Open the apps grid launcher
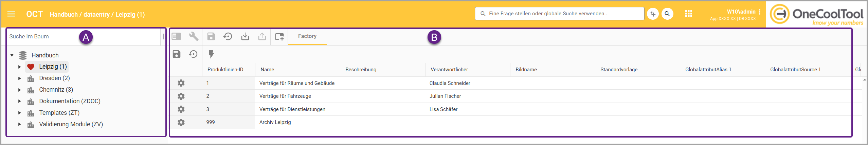This screenshot has width=868, height=145. click(x=688, y=14)
